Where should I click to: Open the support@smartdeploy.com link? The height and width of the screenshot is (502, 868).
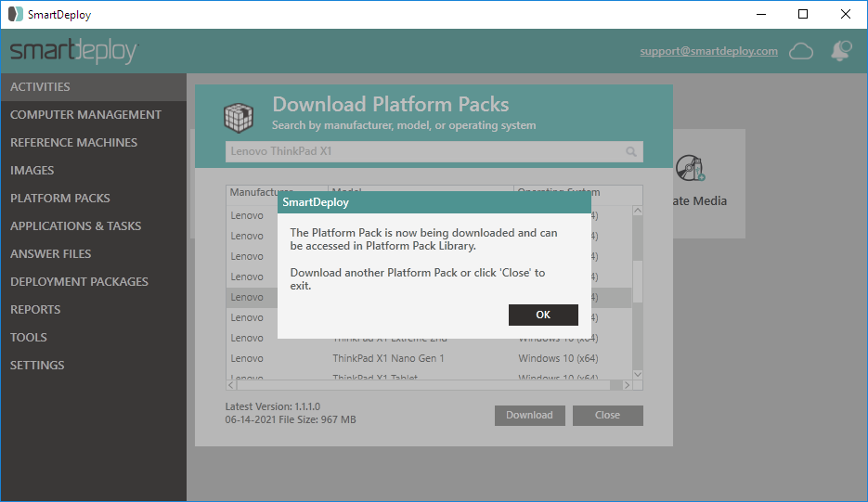[708, 51]
